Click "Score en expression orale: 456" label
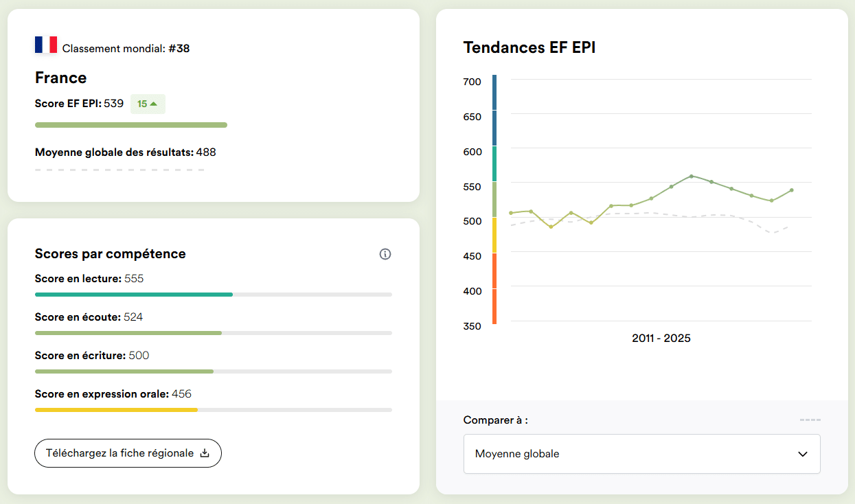Viewport: 855px width, 504px height. point(113,394)
